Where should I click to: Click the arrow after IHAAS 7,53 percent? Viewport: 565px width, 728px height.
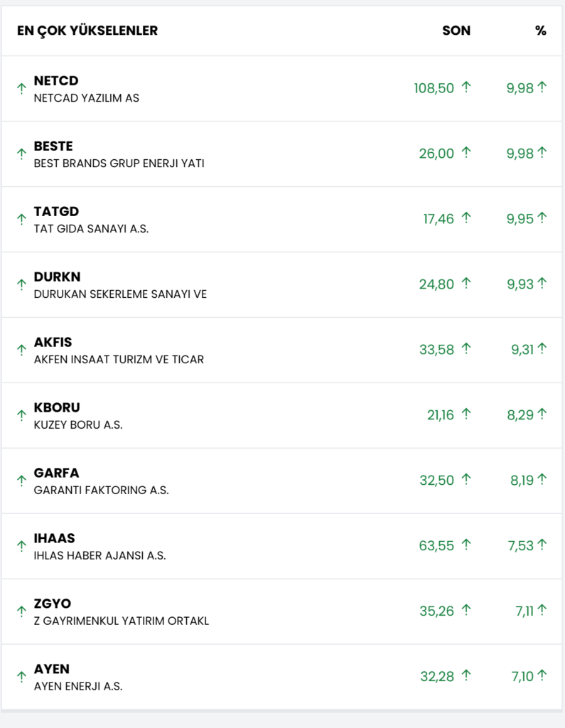[542, 545]
